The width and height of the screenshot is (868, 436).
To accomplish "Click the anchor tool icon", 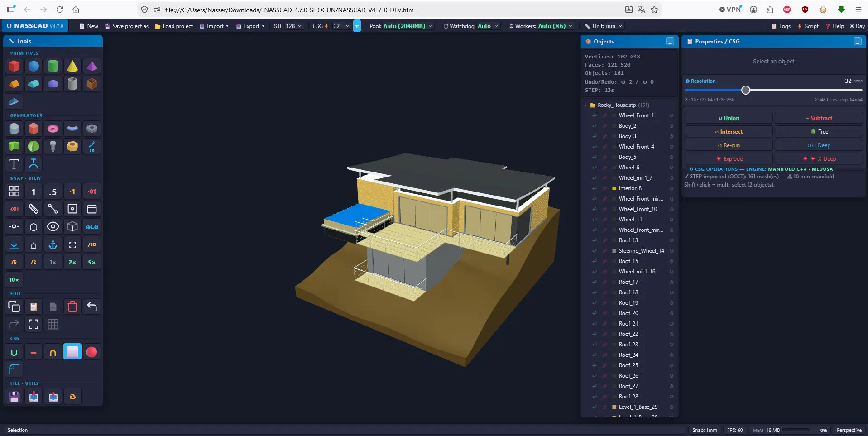I will tap(53, 244).
